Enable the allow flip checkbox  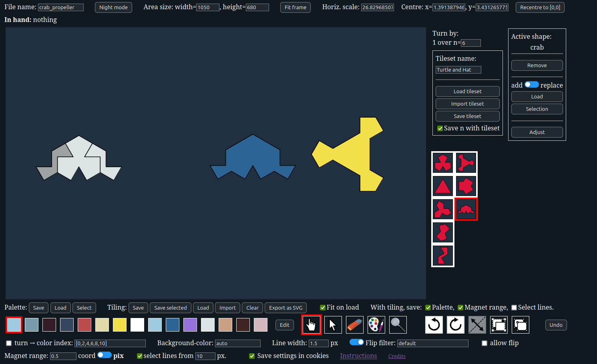pos(484,343)
